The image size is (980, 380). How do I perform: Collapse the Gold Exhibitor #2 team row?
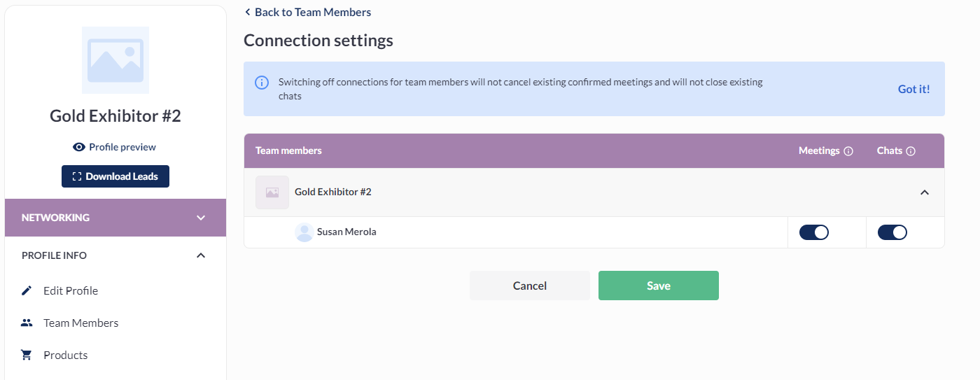924,192
